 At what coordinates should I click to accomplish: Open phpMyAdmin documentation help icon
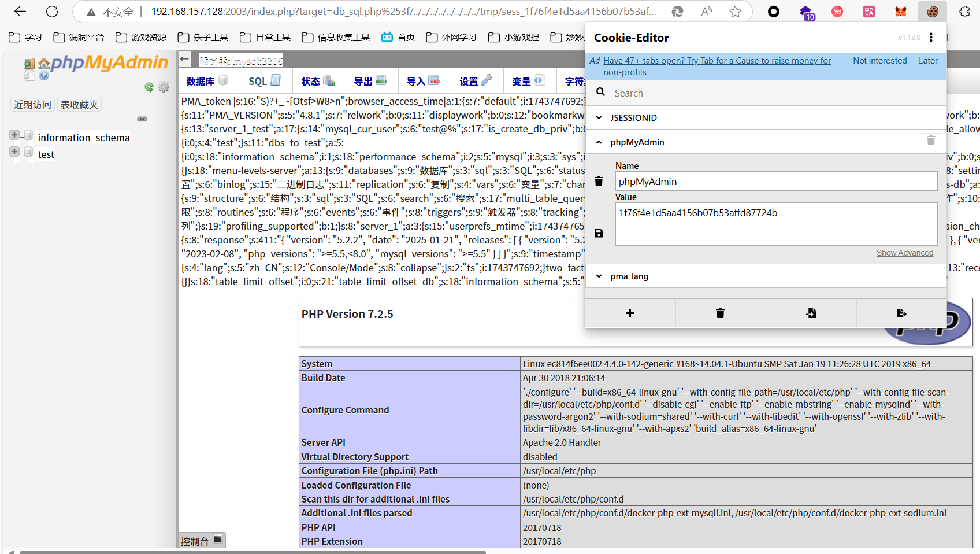pos(44,75)
